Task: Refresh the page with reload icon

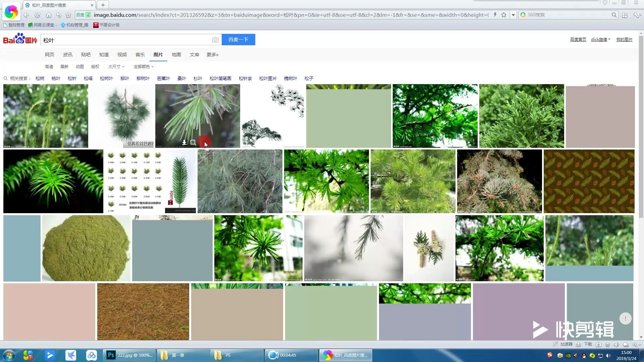Action: [x=37, y=15]
